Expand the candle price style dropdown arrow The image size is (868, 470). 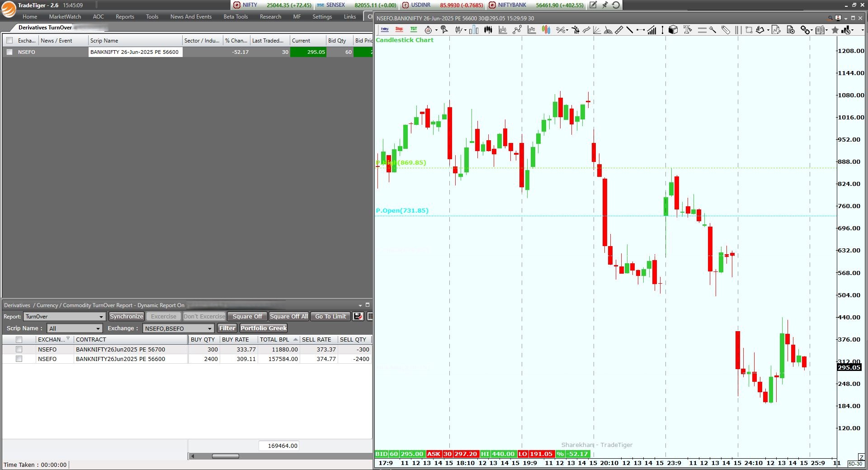click(x=465, y=30)
